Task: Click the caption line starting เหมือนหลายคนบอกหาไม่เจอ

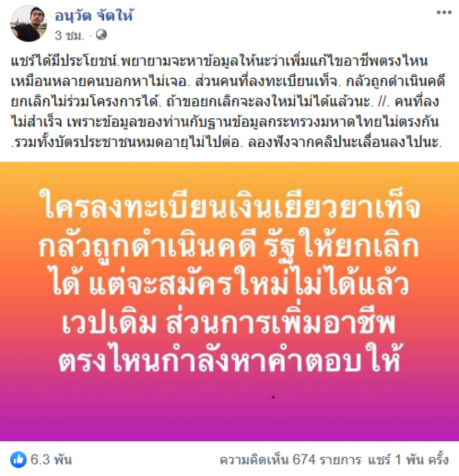Action: click(x=228, y=82)
